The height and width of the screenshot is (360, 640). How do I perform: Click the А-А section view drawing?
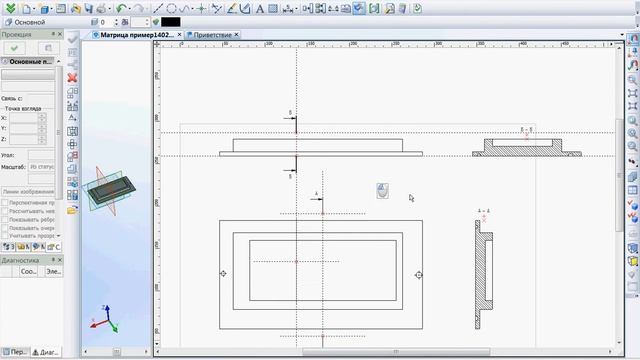click(x=484, y=275)
